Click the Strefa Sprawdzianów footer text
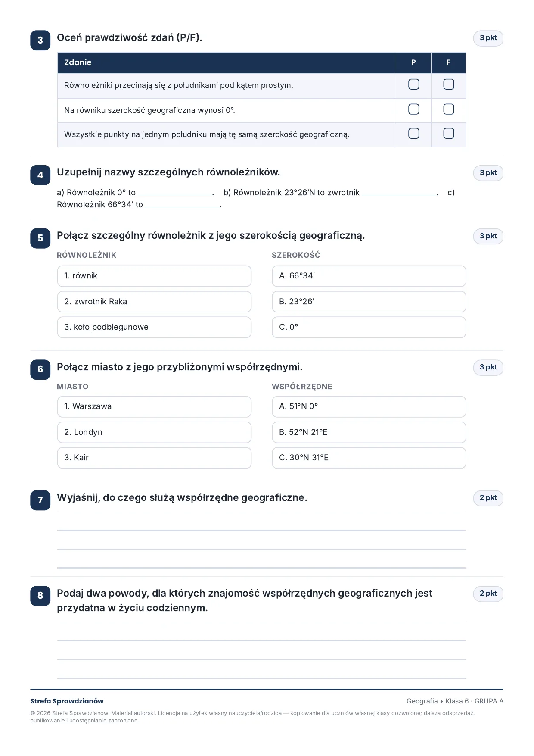 tap(67, 701)
